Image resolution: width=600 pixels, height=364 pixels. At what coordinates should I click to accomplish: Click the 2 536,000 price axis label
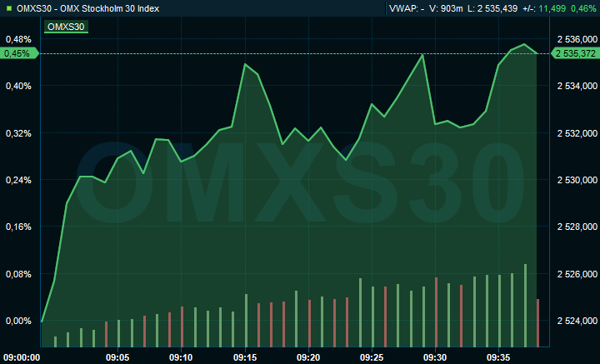(577, 39)
